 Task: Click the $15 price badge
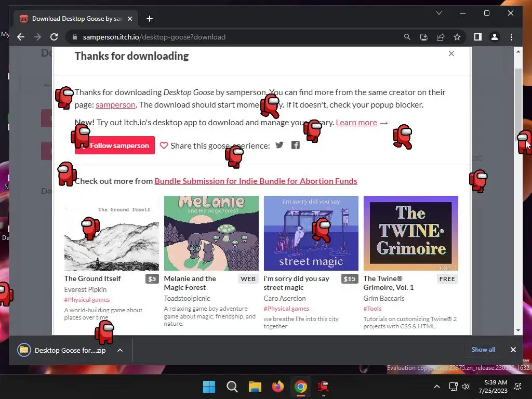point(350,279)
